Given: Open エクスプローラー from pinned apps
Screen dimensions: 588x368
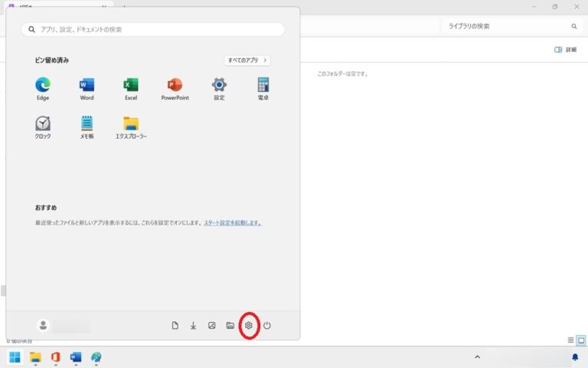Looking at the screenshot, I should pyautogui.click(x=131, y=124).
